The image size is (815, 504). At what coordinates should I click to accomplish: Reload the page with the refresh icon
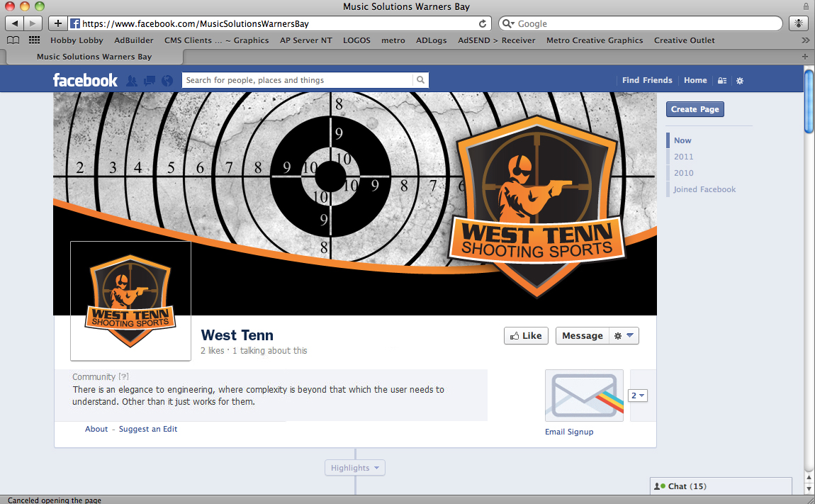(x=483, y=24)
